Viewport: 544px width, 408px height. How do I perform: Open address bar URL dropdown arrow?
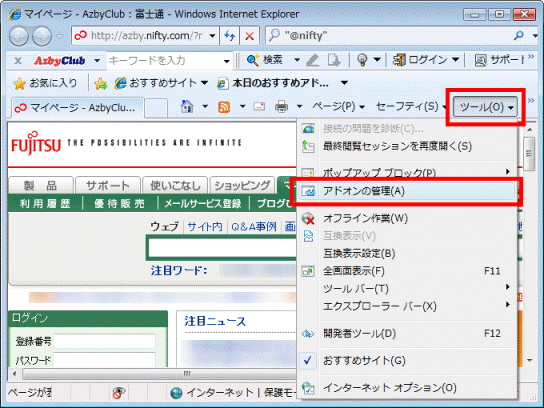[212, 36]
